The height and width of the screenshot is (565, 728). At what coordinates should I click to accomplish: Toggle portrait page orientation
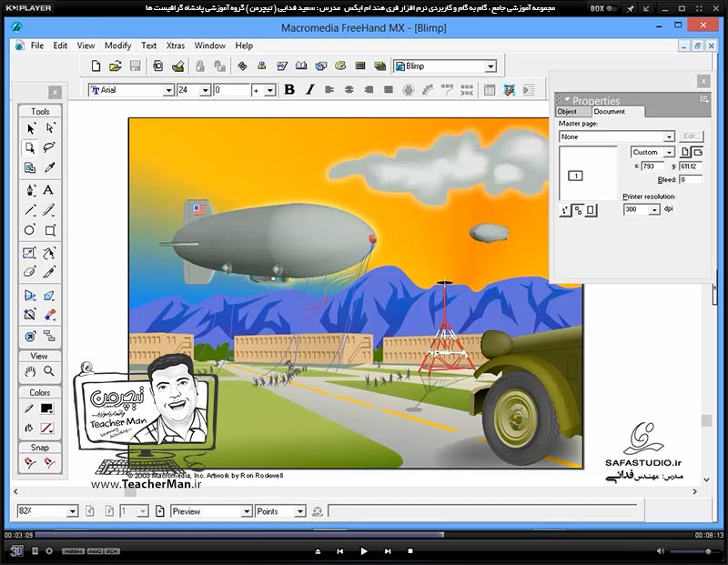coord(685,152)
